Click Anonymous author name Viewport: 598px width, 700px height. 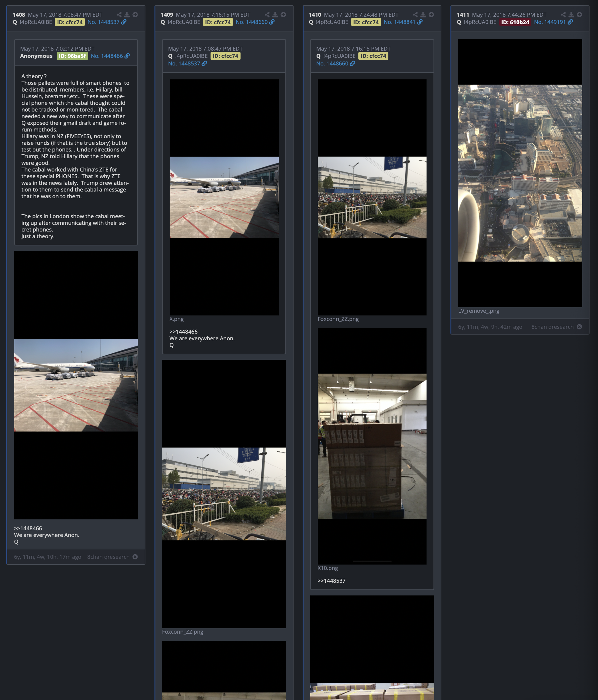pos(36,56)
